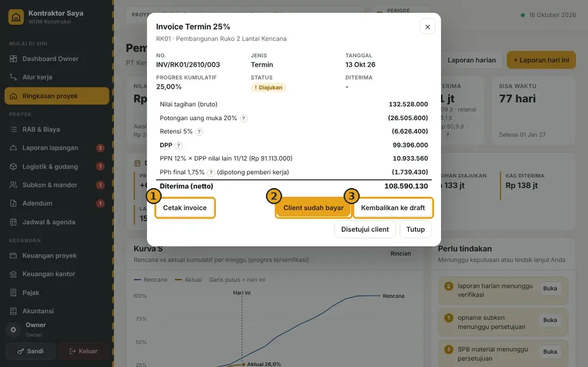This screenshot has height=367, width=588.
Task: Click the Ringkasan proyek home icon
Action: pyautogui.click(x=13, y=96)
